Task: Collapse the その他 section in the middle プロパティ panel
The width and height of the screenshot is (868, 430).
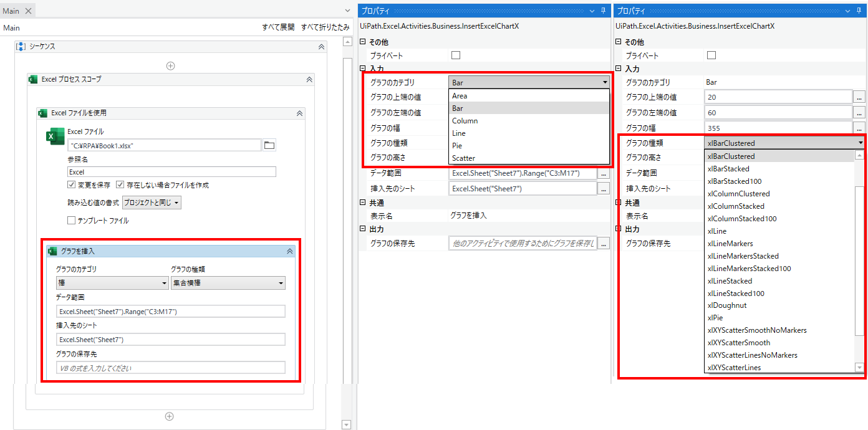Action: coord(364,42)
